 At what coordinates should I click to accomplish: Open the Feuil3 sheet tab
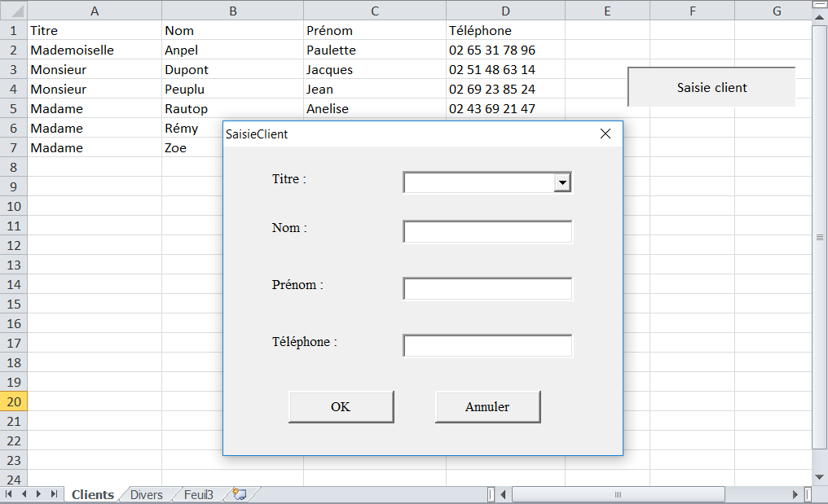198,494
